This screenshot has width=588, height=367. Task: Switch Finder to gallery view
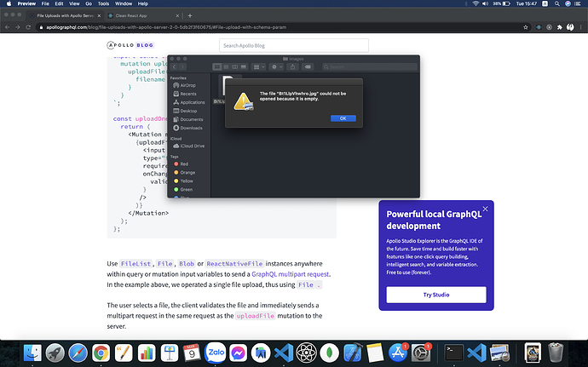click(x=244, y=66)
